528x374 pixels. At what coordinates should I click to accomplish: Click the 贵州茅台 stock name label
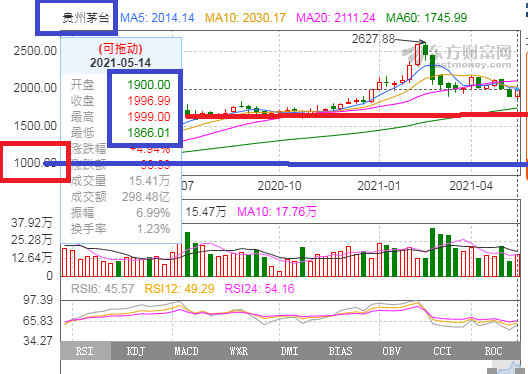[x=86, y=18]
